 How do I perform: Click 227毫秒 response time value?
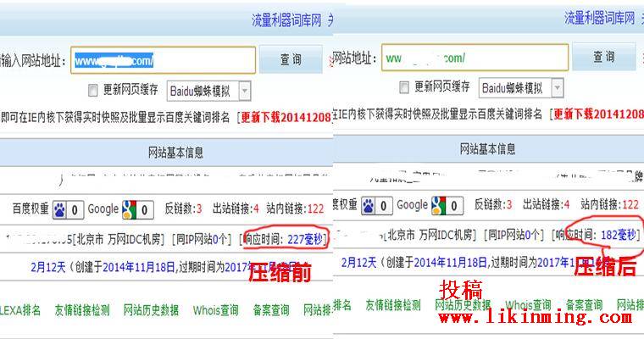(x=304, y=240)
